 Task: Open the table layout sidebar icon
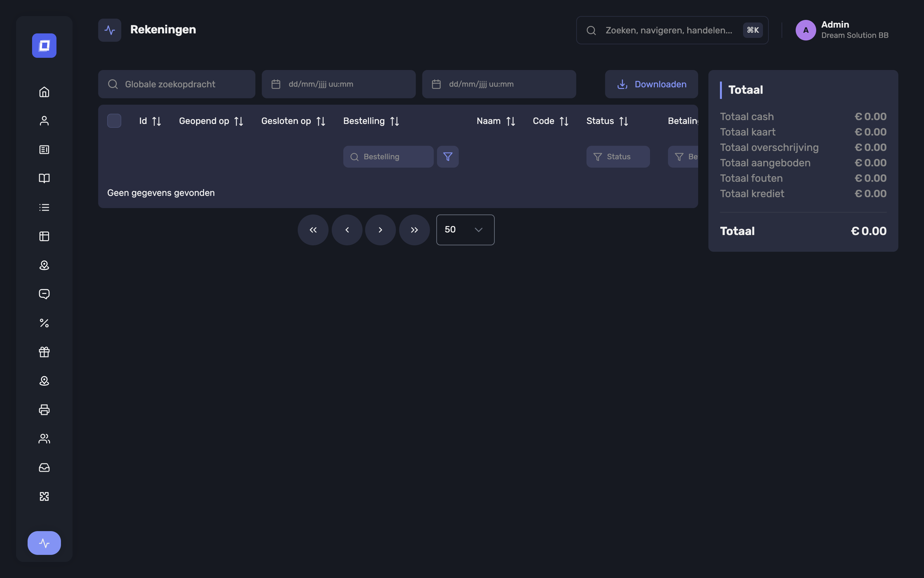point(44,236)
